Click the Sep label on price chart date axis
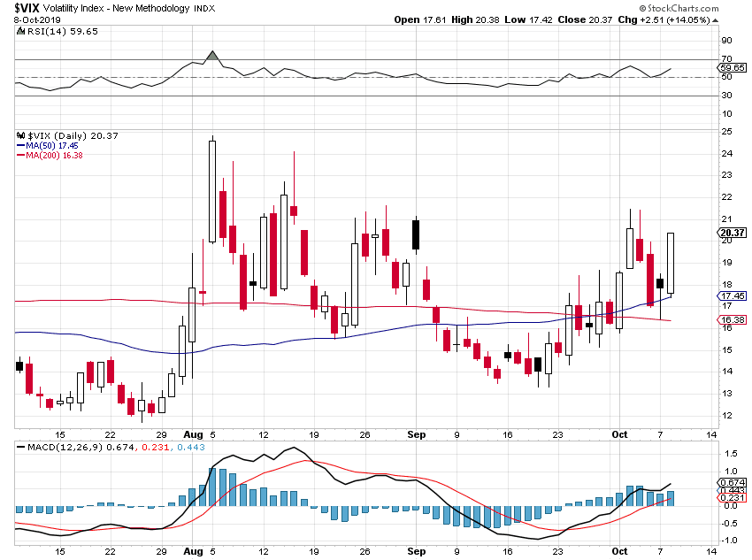Image resolution: width=752 pixels, height=560 pixels. click(x=416, y=434)
